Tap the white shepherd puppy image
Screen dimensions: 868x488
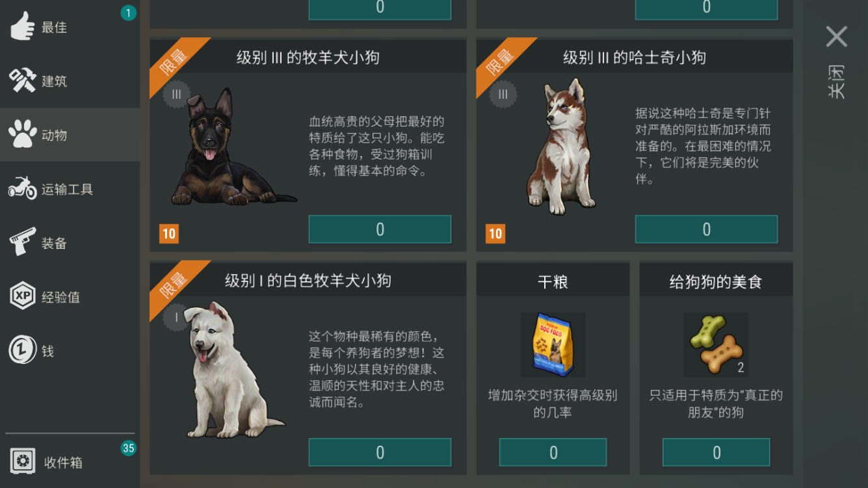click(x=233, y=370)
